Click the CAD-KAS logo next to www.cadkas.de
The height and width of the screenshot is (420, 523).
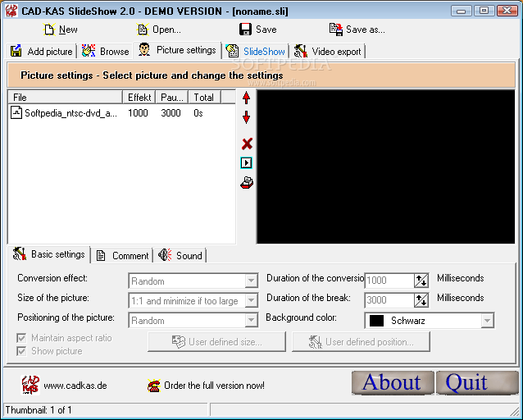click(30, 385)
